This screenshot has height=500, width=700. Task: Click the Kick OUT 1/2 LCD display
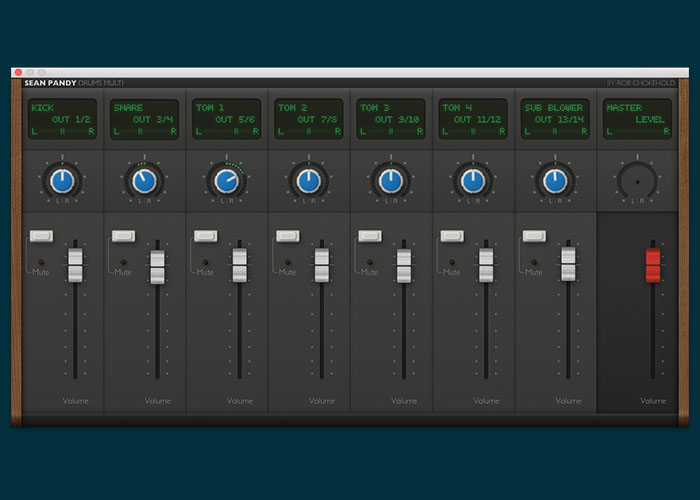tap(63, 119)
